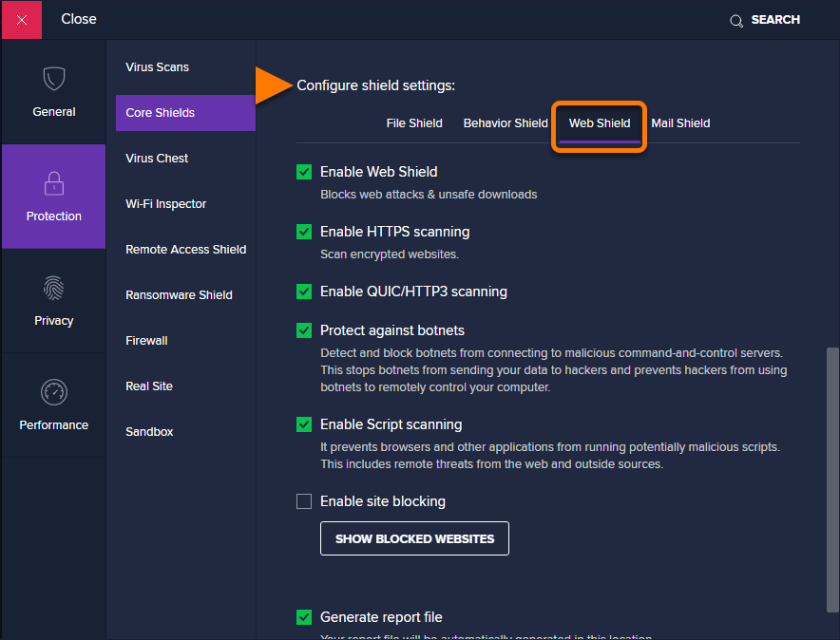Image resolution: width=840 pixels, height=640 pixels.
Task: Select the Privacy label in sidebar
Action: pyautogui.click(x=54, y=321)
